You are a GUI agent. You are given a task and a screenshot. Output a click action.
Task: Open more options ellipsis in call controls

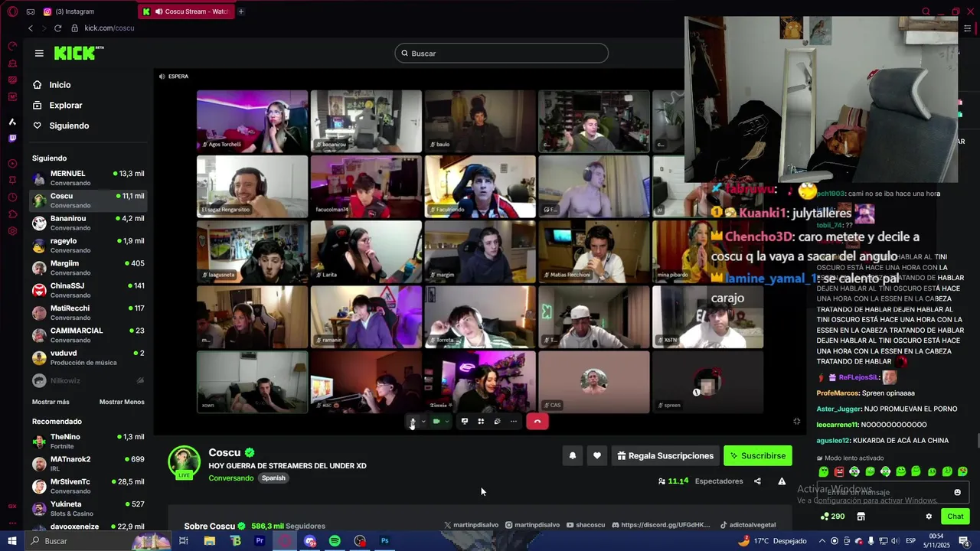coord(514,422)
